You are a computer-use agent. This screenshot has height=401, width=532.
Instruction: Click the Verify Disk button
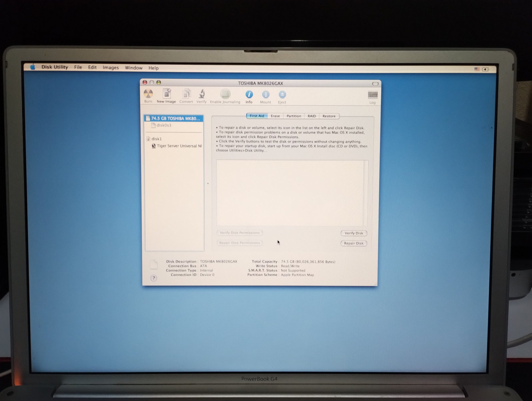pyautogui.click(x=354, y=233)
